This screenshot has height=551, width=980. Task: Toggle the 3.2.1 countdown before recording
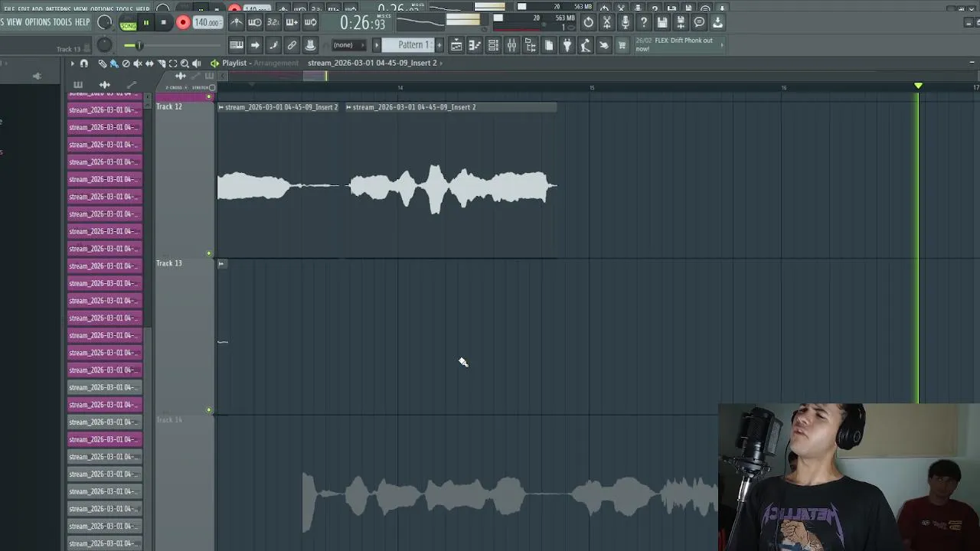click(x=273, y=23)
